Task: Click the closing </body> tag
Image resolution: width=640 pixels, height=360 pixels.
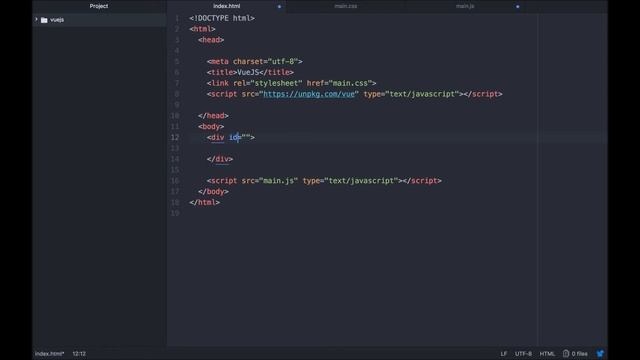Action: click(213, 192)
